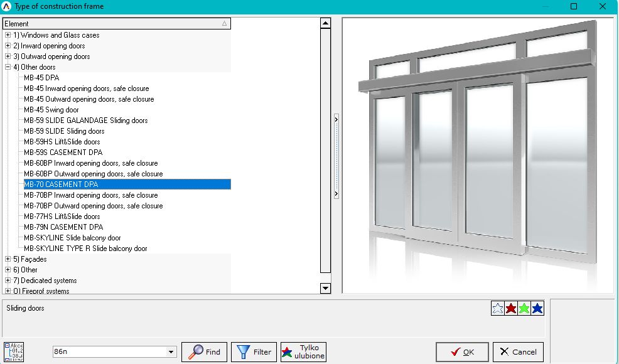Open the 86n search combo dropdown
The image size is (619, 364).
pyautogui.click(x=171, y=352)
